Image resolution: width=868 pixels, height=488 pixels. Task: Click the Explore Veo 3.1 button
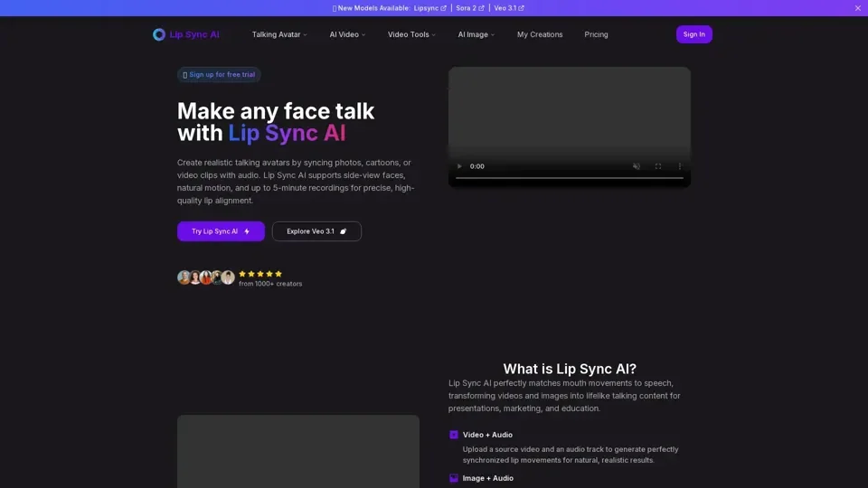[x=316, y=231]
